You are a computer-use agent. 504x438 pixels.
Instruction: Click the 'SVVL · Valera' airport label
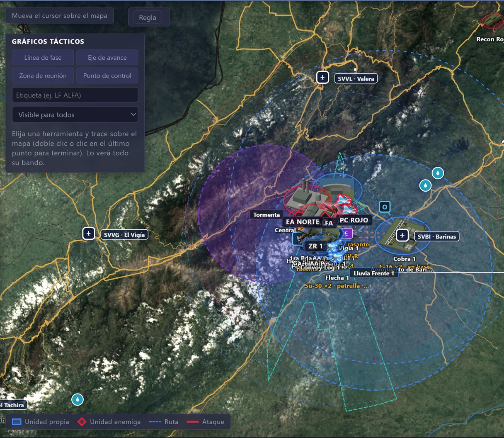pos(356,78)
